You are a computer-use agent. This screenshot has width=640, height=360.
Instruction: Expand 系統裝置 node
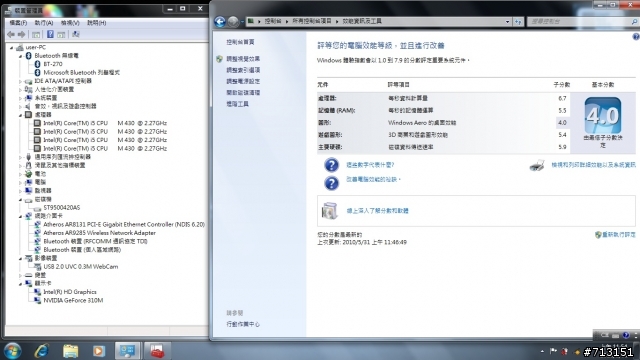(20, 98)
